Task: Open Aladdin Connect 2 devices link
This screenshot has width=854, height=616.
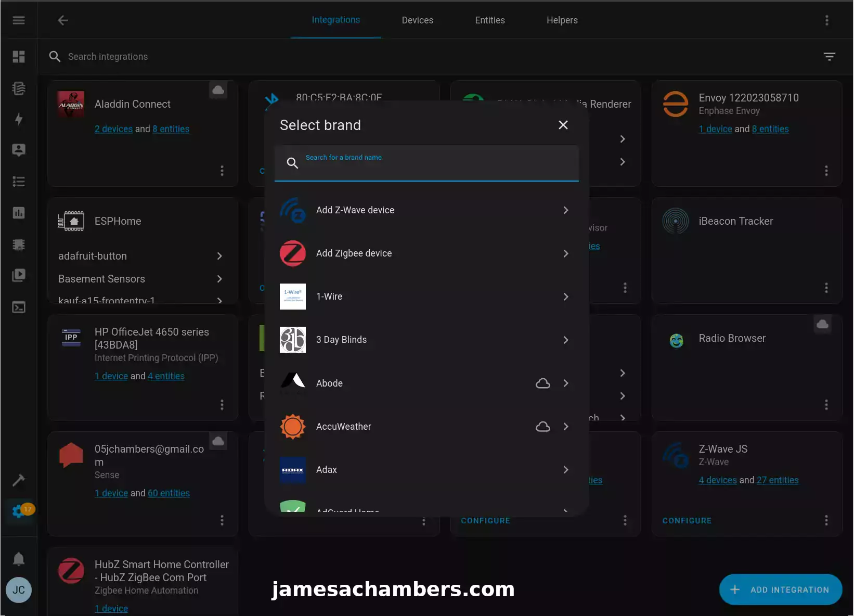Action: (113, 129)
